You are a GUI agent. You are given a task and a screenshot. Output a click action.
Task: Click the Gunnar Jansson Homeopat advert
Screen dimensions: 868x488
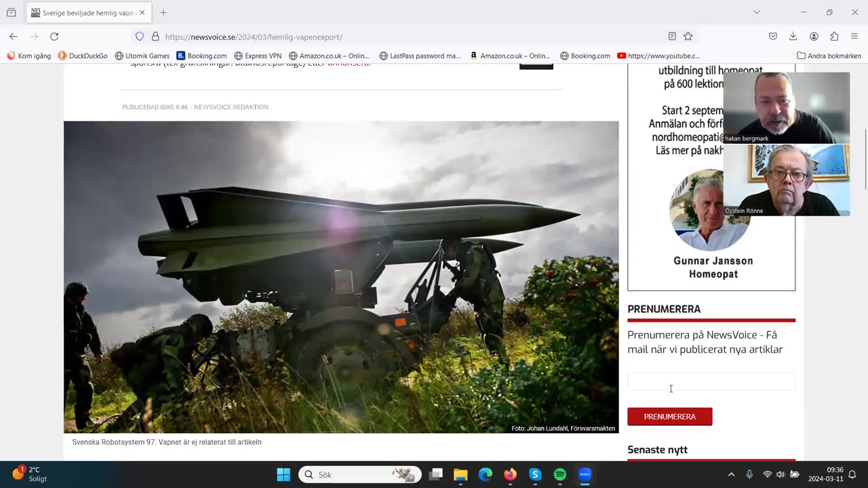(711, 178)
